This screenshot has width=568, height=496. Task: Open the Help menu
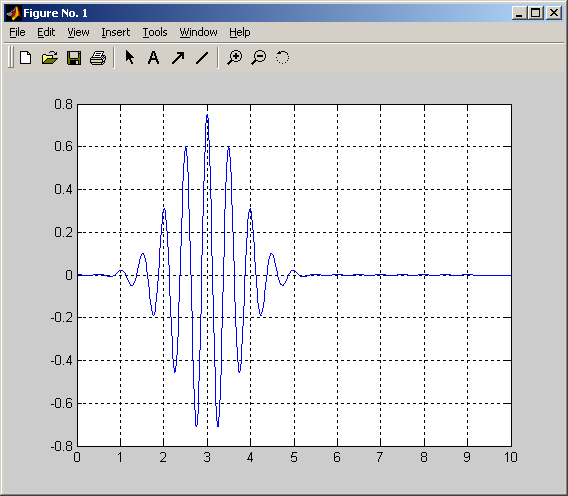click(239, 32)
